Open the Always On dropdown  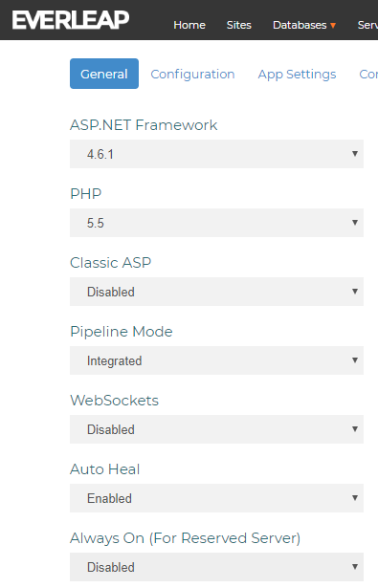tap(216, 567)
